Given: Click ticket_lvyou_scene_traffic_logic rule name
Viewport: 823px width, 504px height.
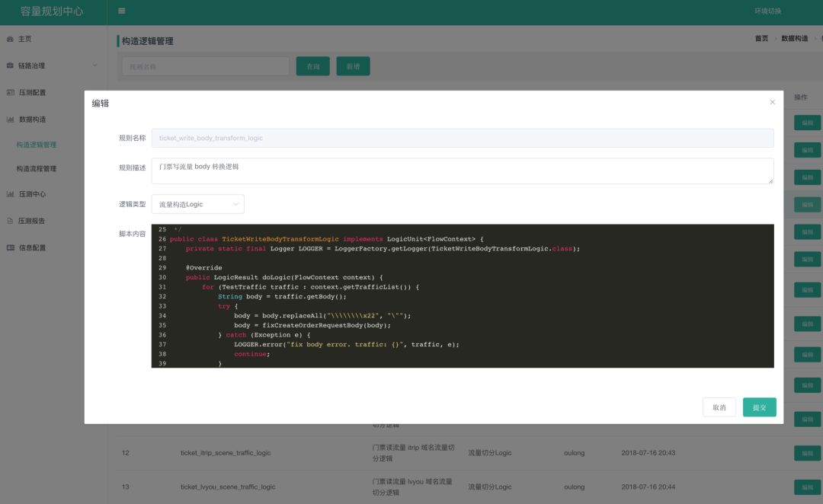Looking at the screenshot, I should (x=228, y=486).
